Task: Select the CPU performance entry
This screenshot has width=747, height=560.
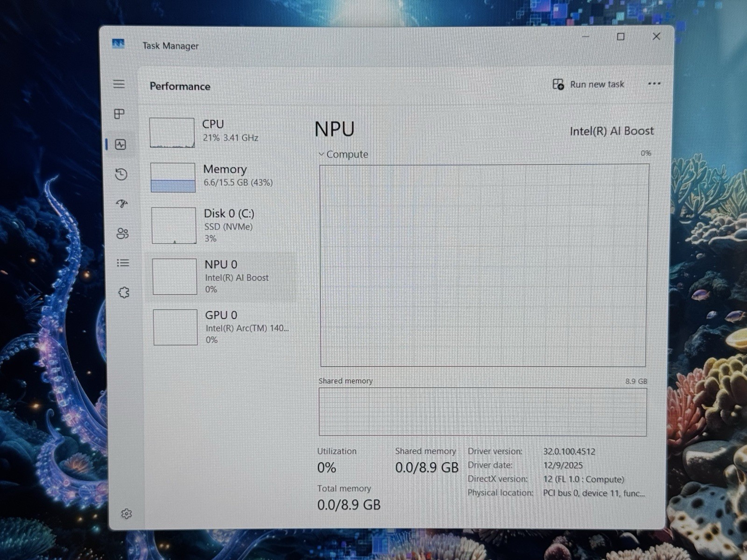Action: [221, 132]
